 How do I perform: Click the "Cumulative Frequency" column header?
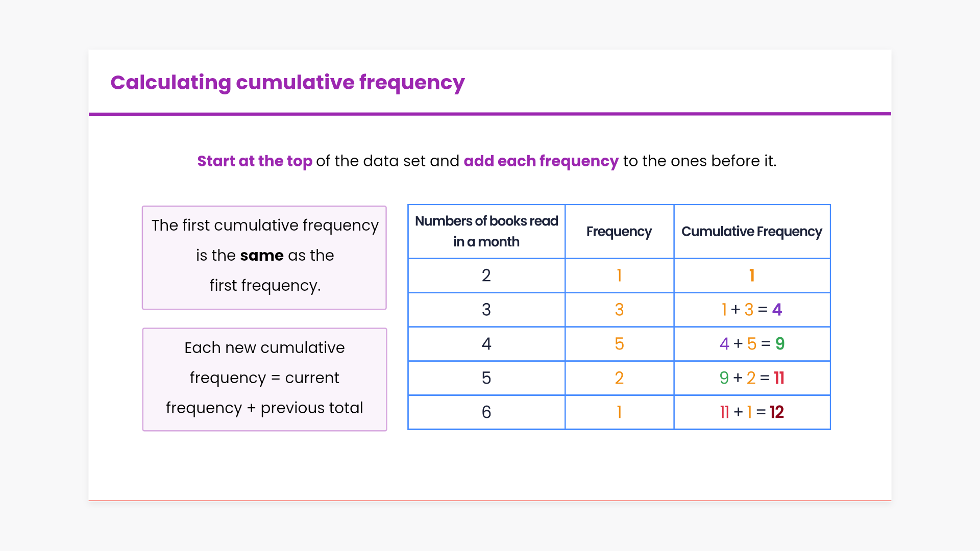(751, 232)
